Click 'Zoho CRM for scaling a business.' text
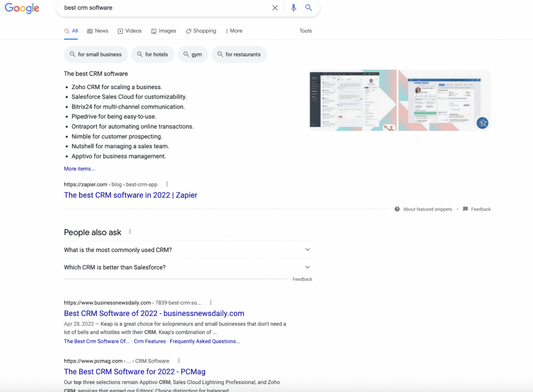The height and width of the screenshot is (392, 533). tap(117, 87)
